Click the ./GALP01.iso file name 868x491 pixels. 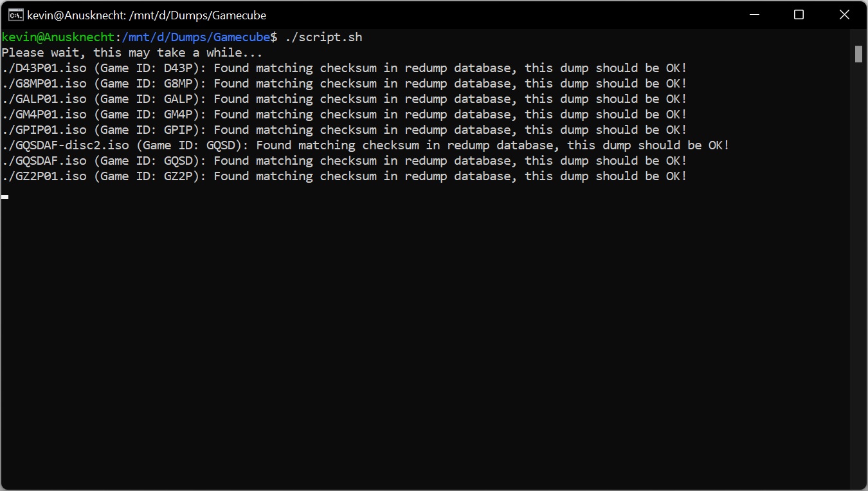(44, 99)
